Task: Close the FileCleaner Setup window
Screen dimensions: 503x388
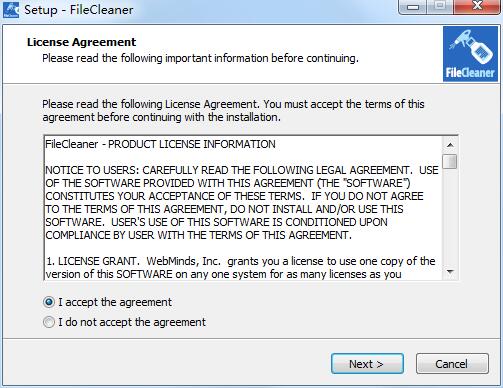Action: pos(477,6)
